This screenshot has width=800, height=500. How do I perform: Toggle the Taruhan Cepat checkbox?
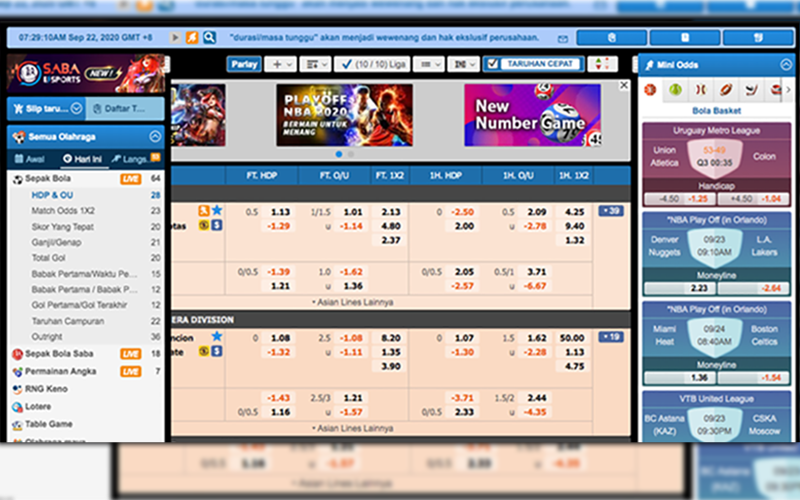[x=491, y=63]
